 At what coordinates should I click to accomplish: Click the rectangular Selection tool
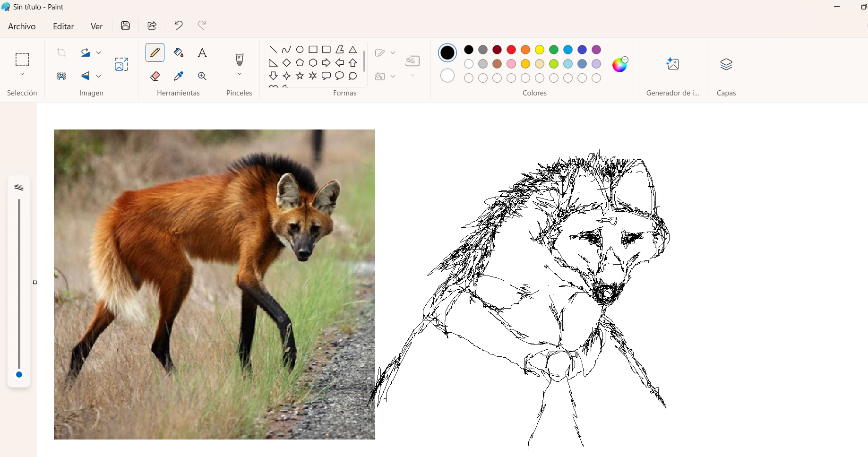click(22, 60)
